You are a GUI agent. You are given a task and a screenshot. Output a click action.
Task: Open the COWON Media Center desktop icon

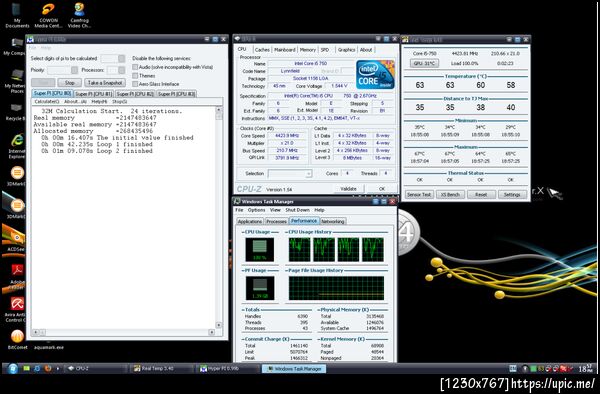[49, 15]
